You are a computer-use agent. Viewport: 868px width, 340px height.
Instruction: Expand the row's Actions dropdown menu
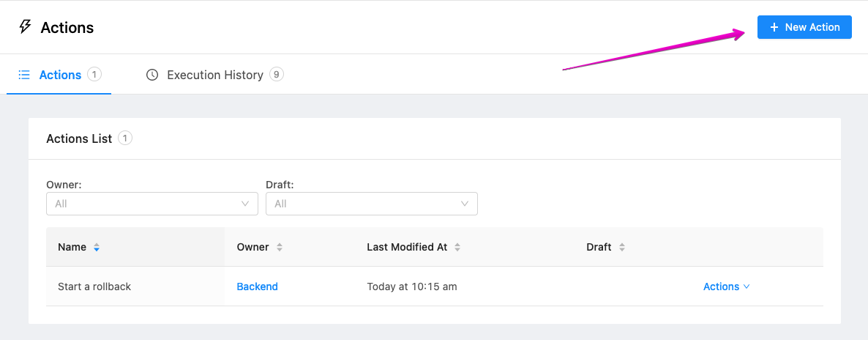tap(726, 287)
